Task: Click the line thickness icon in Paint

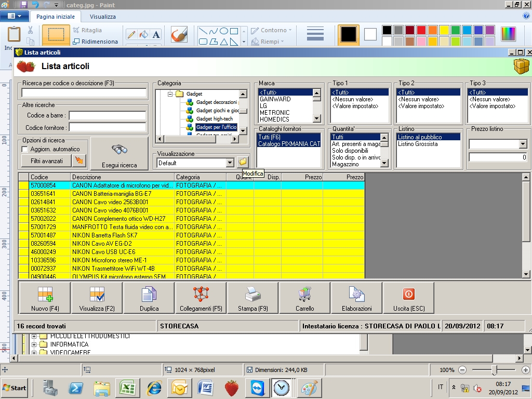Action: 315,34
